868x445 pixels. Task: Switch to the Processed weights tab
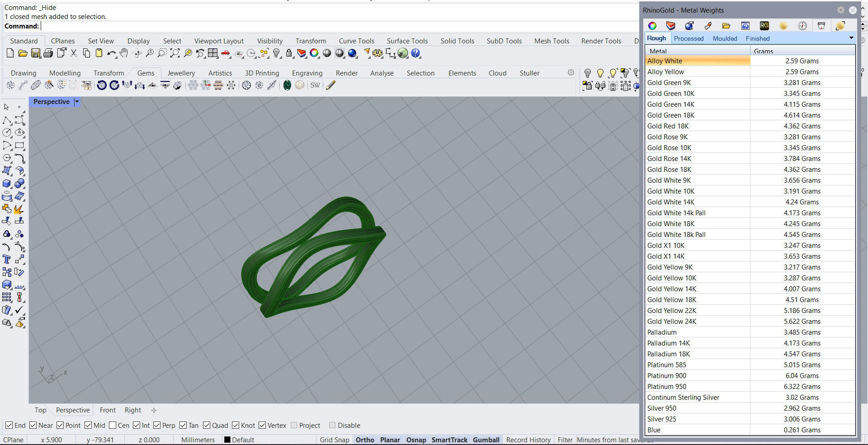[x=689, y=38]
